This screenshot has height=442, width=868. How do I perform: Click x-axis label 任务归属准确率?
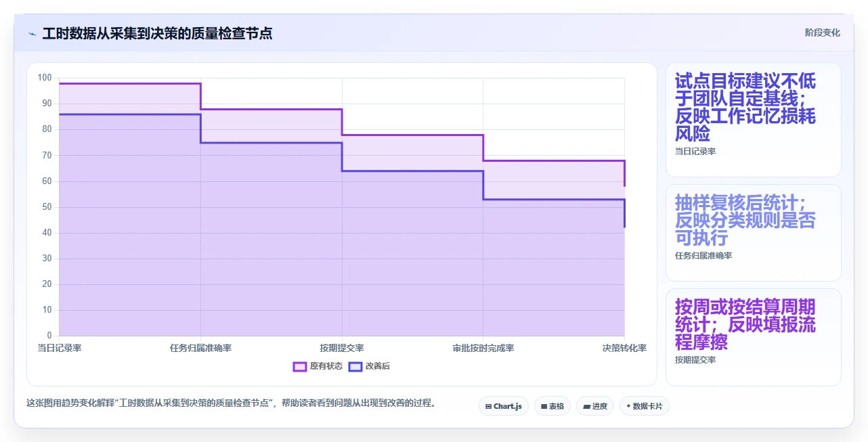pyautogui.click(x=200, y=348)
